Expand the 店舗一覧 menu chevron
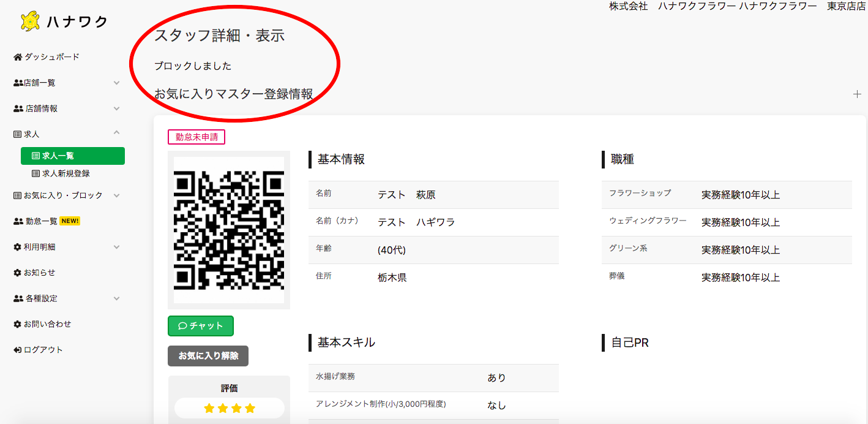Image resolution: width=868 pixels, height=424 pixels. [117, 83]
